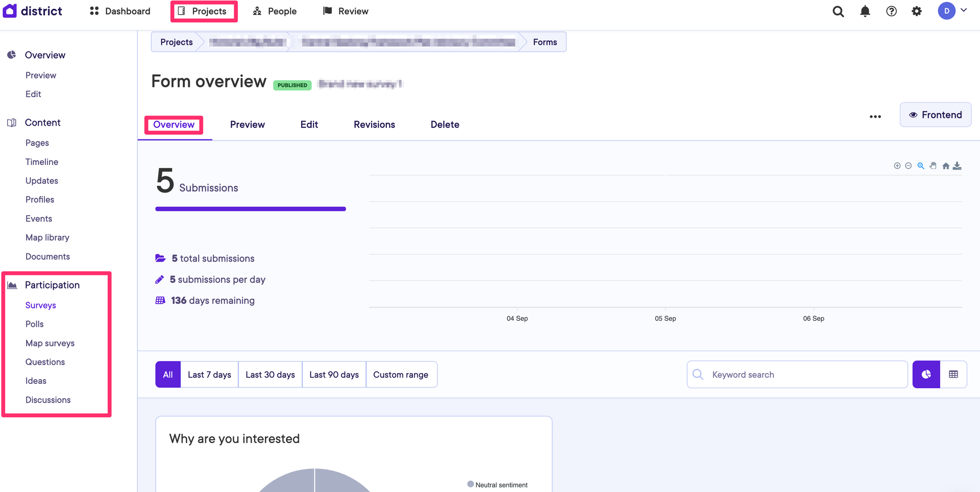
Task: Click the chart zoom out minus icon
Action: click(x=908, y=166)
